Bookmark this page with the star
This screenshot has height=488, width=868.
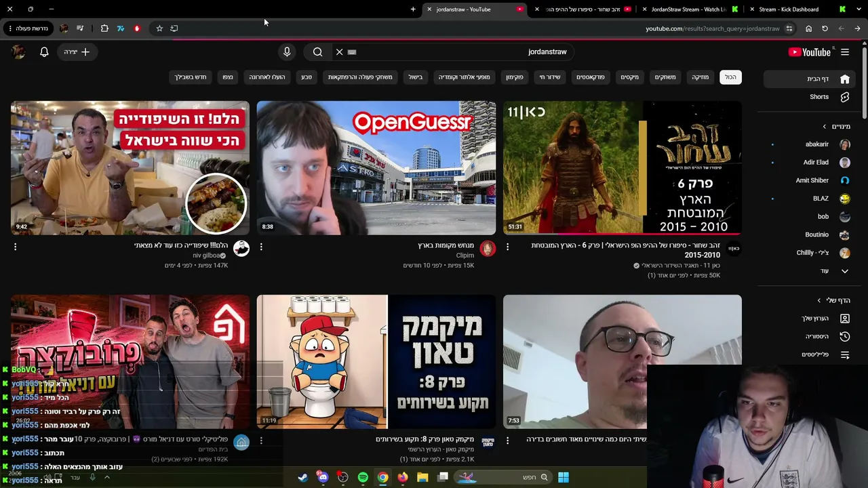[x=159, y=28]
